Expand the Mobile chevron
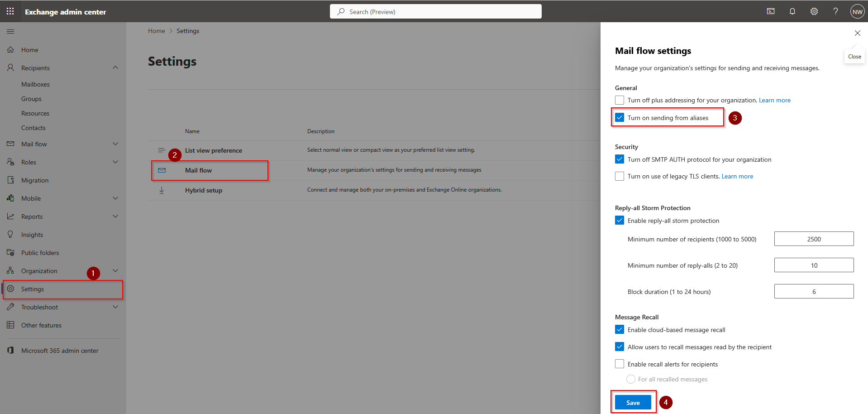The width and height of the screenshot is (868, 414). click(115, 198)
